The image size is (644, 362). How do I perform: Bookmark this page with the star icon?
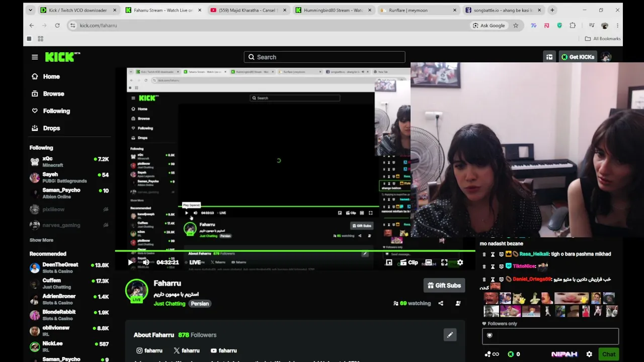tap(516, 26)
